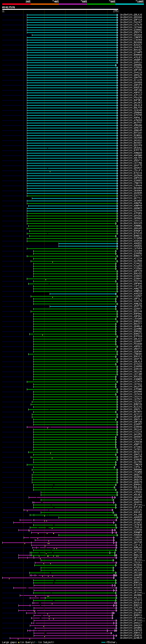This screenshot has height=644, width=146.
Task: Click the cyan ~100% identity legend segment
Action: coord(130,4)
